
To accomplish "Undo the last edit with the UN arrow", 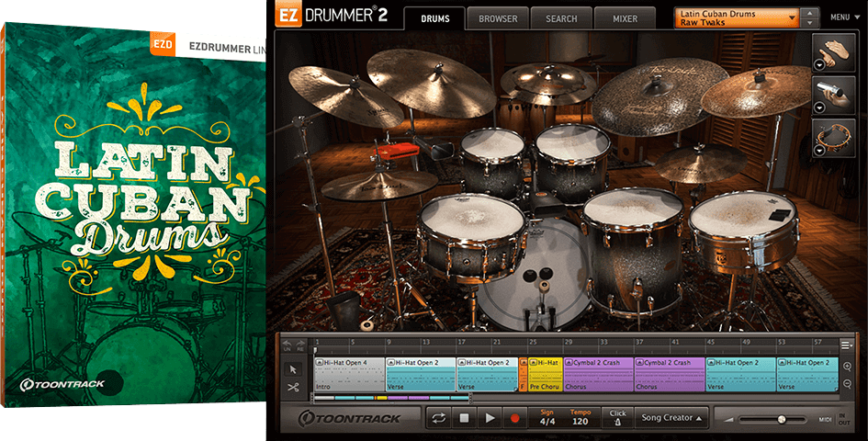I will (x=287, y=345).
